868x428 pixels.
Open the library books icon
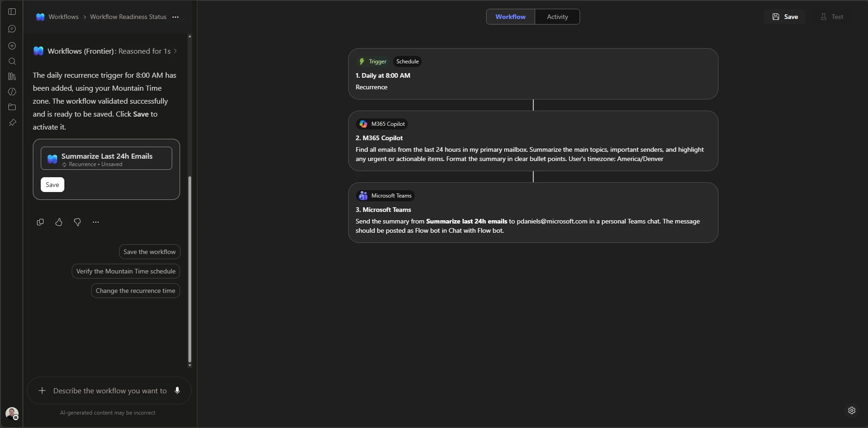pyautogui.click(x=12, y=76)
